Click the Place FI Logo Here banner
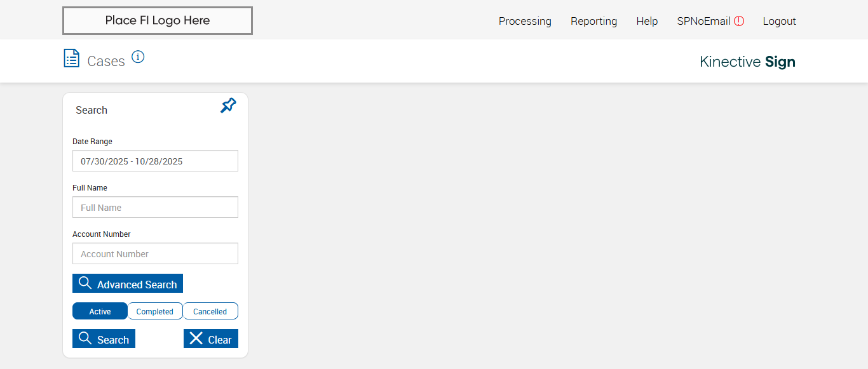 (x=158, y=20)
